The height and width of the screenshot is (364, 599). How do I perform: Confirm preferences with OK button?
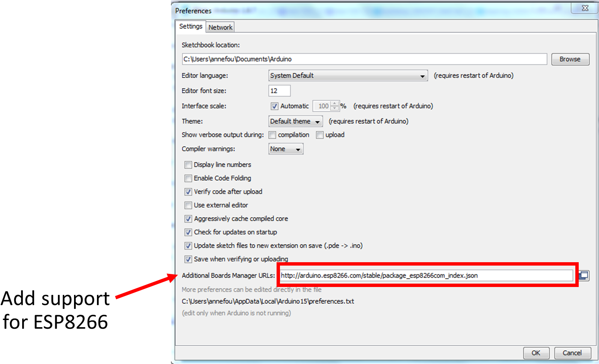(536, 353)
